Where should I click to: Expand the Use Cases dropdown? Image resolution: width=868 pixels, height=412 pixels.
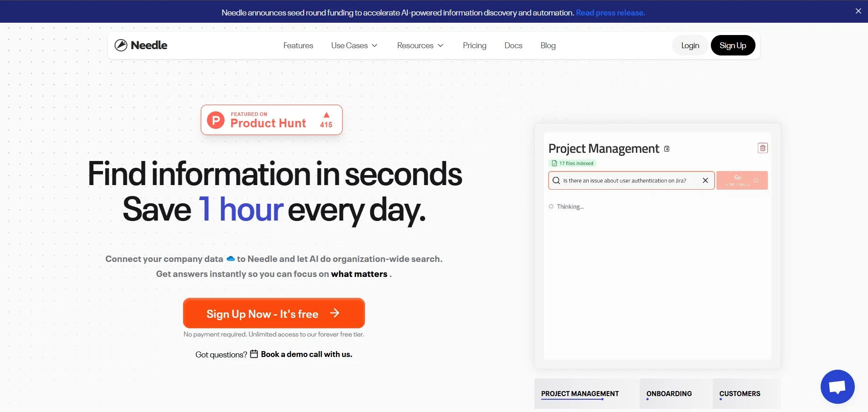point(354,45)
